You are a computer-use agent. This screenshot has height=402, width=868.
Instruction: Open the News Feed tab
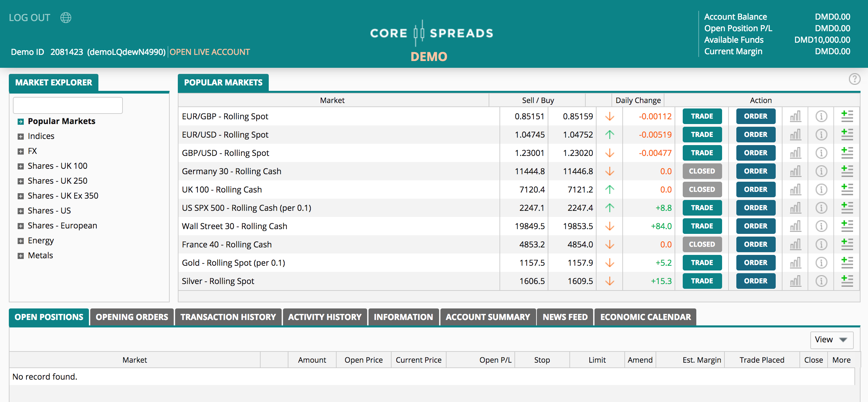tap(565, 317)
